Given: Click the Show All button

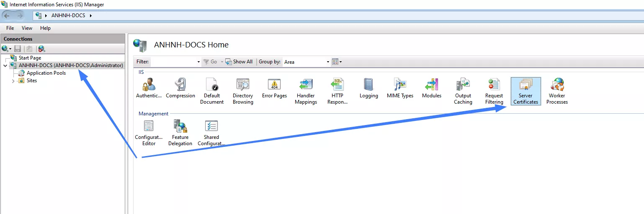Looking at the screenshot, I should [x=239, y=62].
